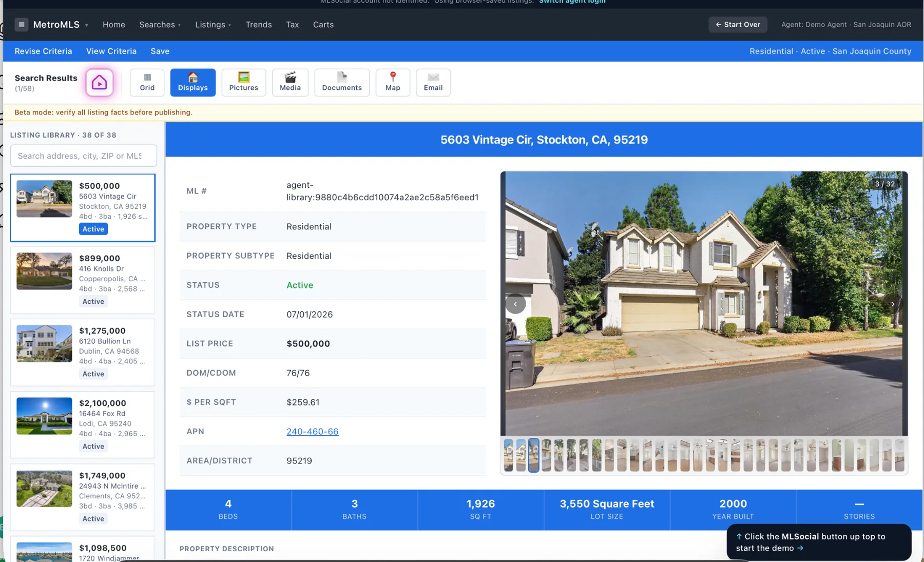Viewport: 924px width, 562px height.
Task: Open the Map view
Action: click(x=393, y=82)
